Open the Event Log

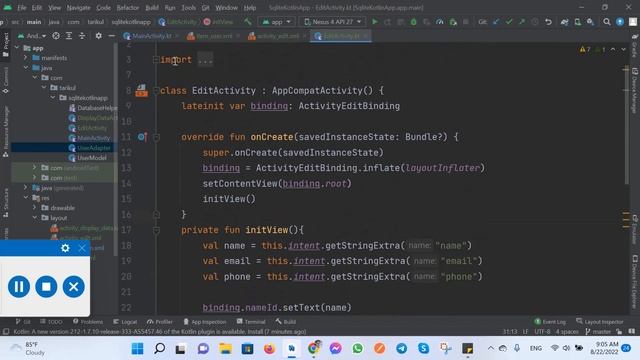point(550,322)
